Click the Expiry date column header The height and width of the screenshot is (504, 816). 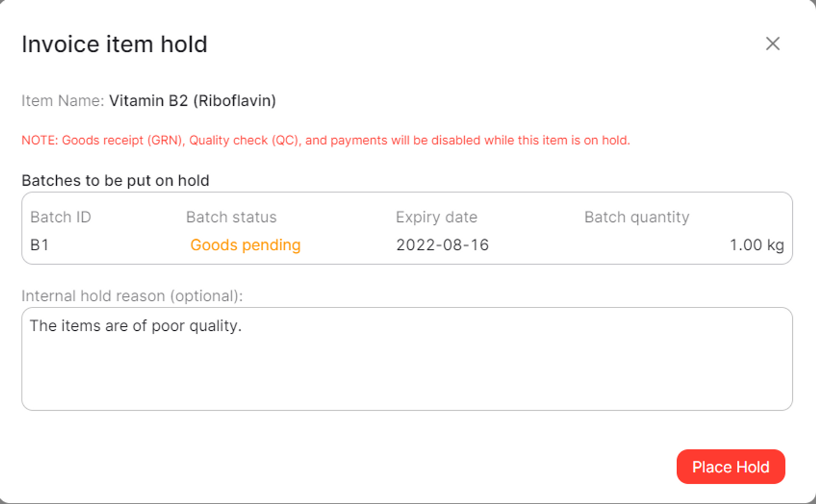pyautogui.click(x=437, y=217)
